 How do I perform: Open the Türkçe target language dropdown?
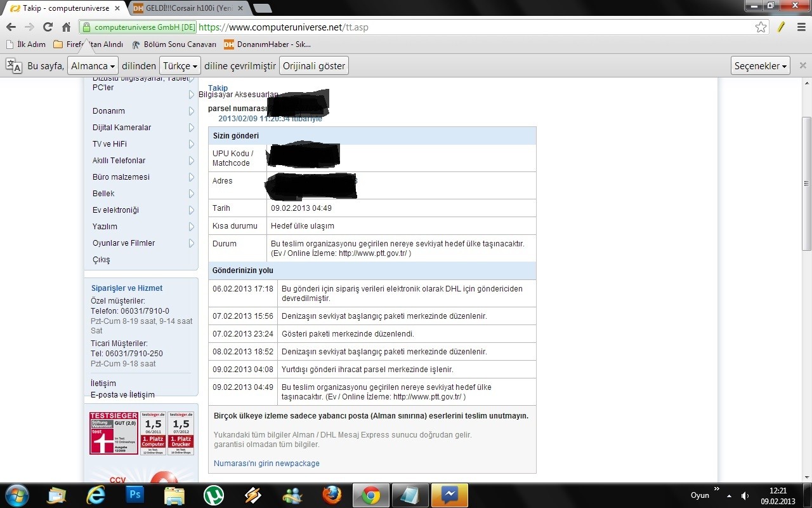[x=180, y=65]
